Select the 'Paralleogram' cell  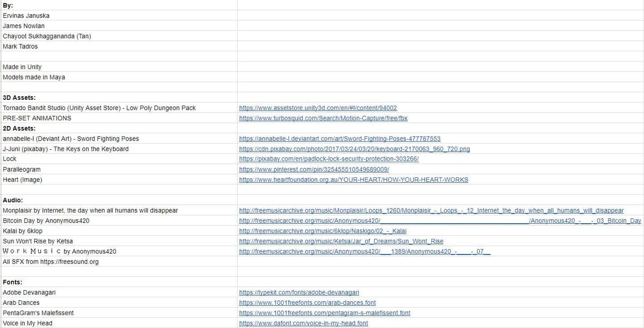click(x=119, y=169)
